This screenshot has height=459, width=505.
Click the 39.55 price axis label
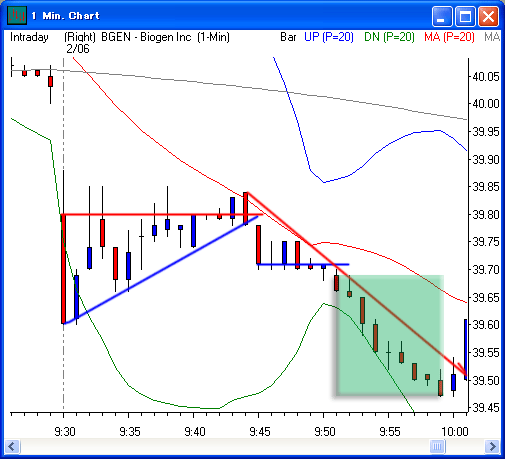[x=486, y=352]
